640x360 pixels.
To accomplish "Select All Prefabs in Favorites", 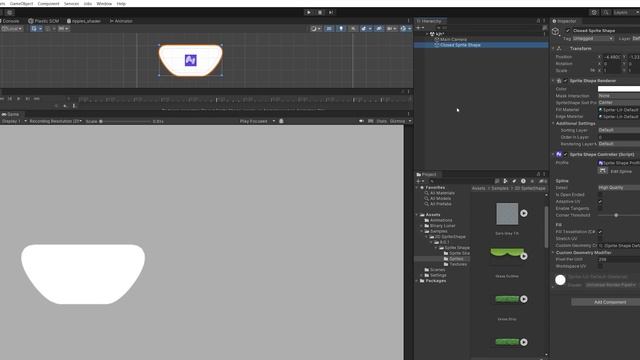I will coord(440,204).
